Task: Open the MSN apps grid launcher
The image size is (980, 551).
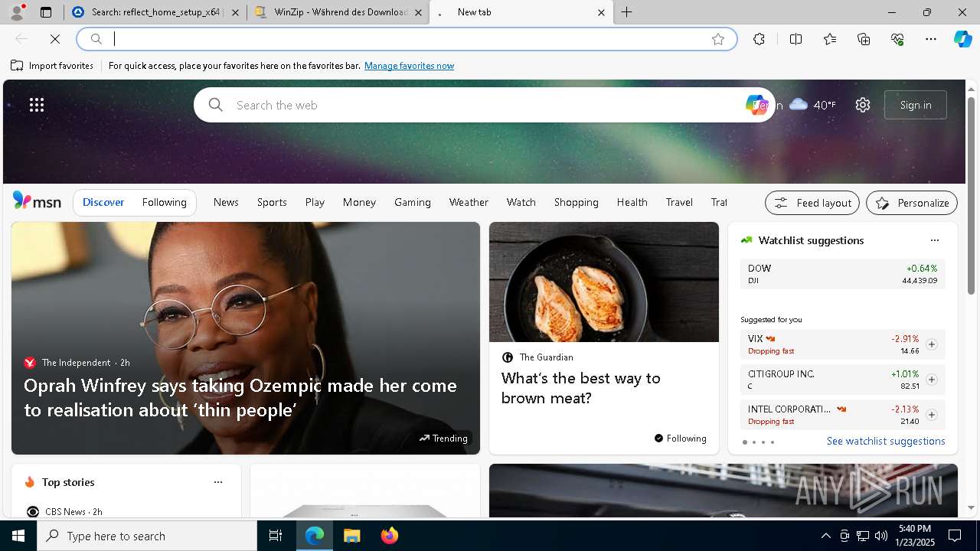Action: click(37, 105)
